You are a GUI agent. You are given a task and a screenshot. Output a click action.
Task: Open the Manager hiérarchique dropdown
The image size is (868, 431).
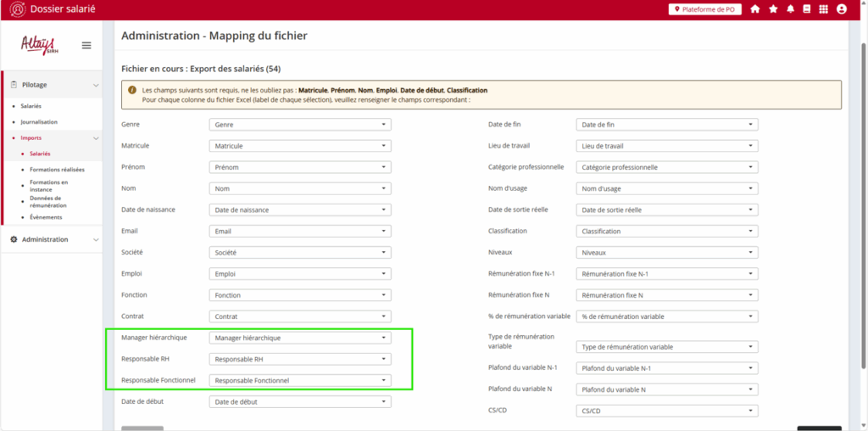coord(300,338)
